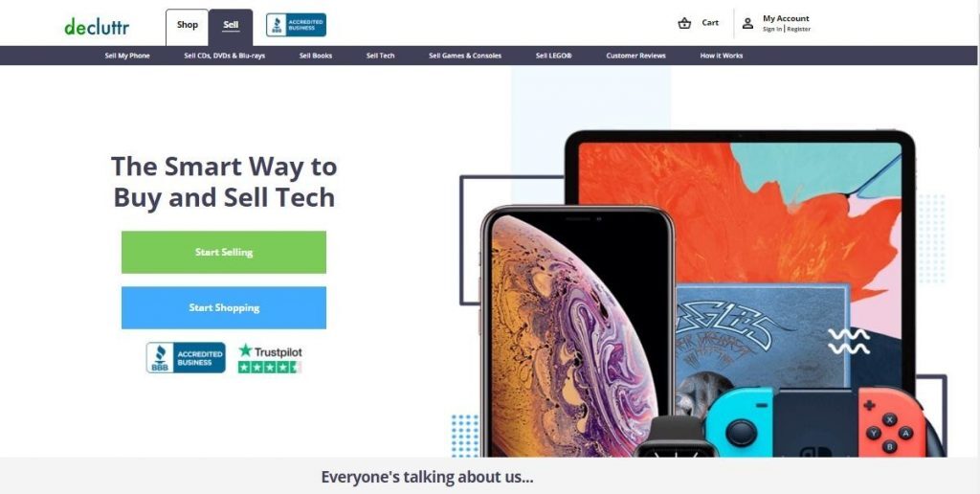This screenshot has width=980, height=494.
Task: Open Sell CDs, DVDs & Blu-rays menu
Action: (224, 56)
